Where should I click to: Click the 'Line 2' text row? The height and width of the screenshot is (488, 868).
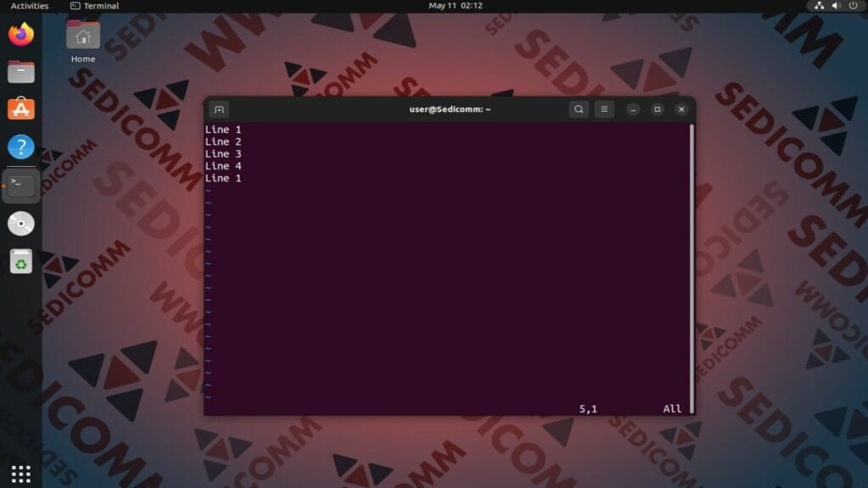[x=223, y=141]
